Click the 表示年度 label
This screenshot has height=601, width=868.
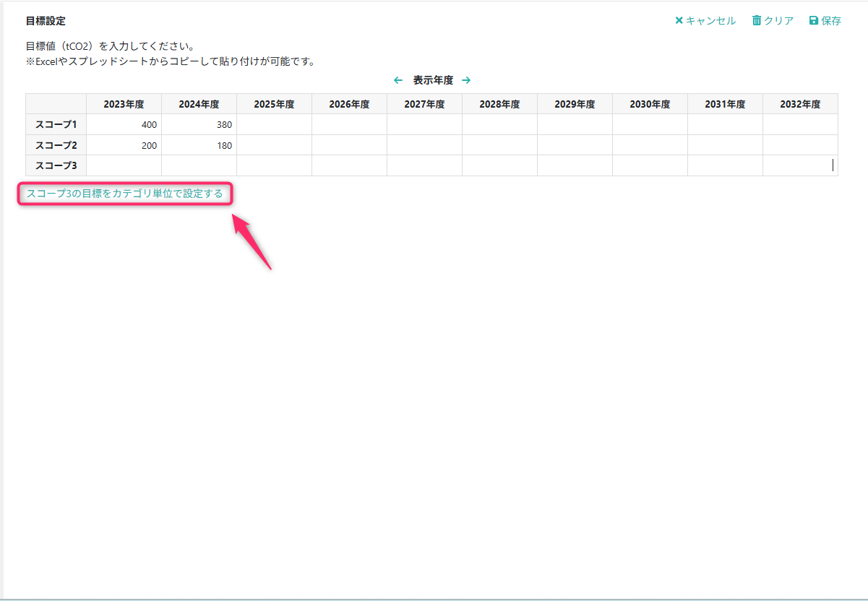click(x=433, y=80)
